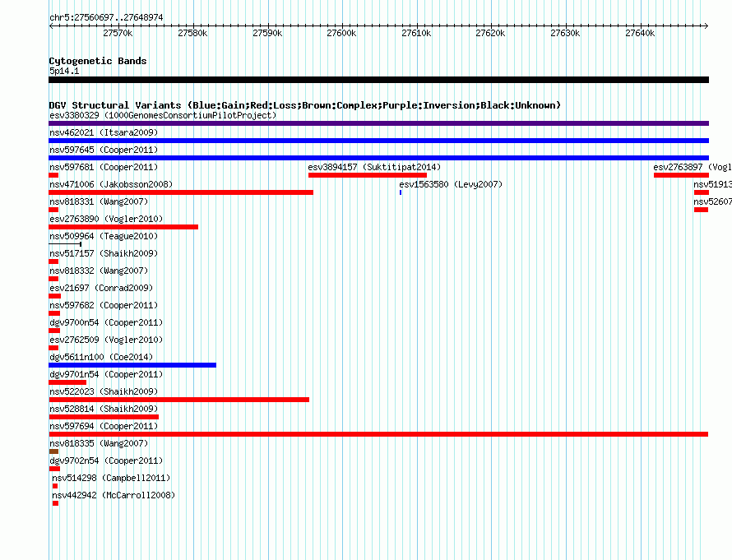Open variant nsv597681 (Cooper2011) label
The height and width of the screenshot is (560, 732).
coord(104,167)
